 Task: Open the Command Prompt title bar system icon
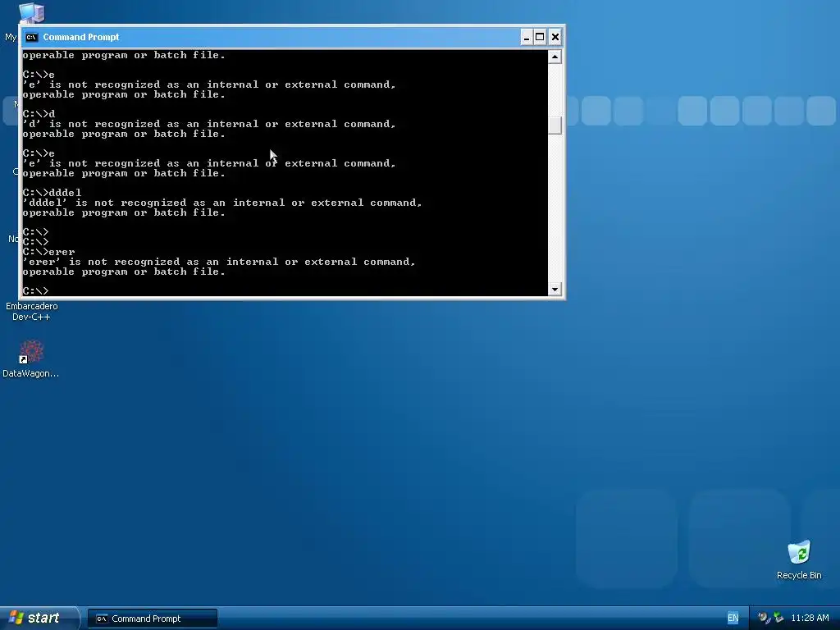[32, 37]
